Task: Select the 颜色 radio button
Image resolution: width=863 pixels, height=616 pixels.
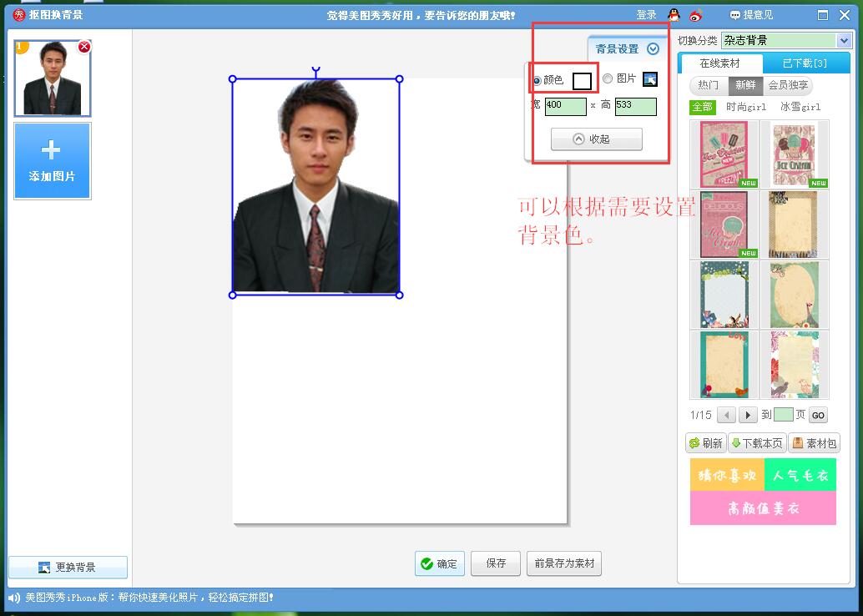Action: (537, 80)
